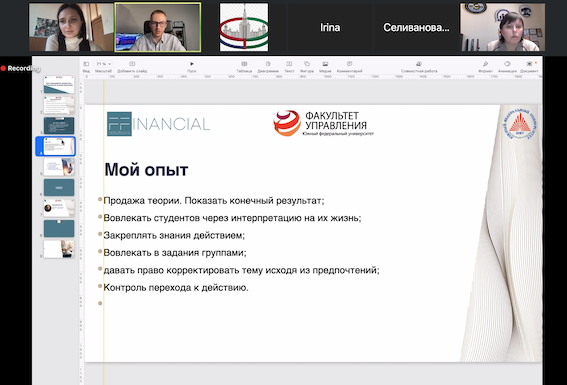Click the Добавить слайд icon
The width and height of the screenshot is (567, 385).
point(132,64)
